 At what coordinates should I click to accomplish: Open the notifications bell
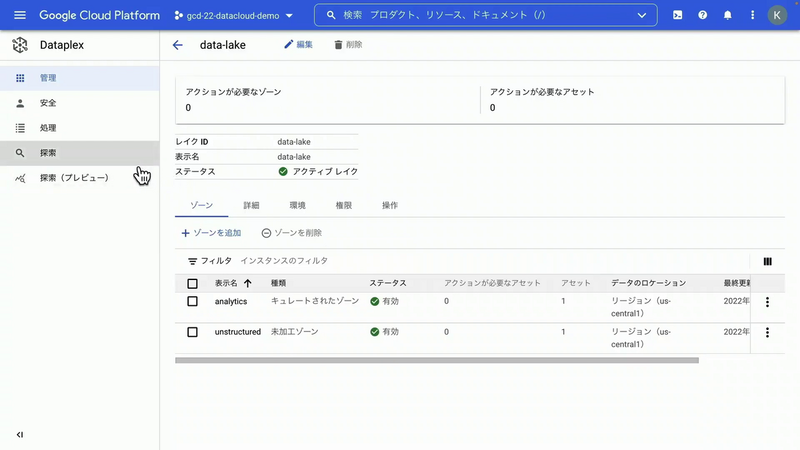tap(728, 15)
